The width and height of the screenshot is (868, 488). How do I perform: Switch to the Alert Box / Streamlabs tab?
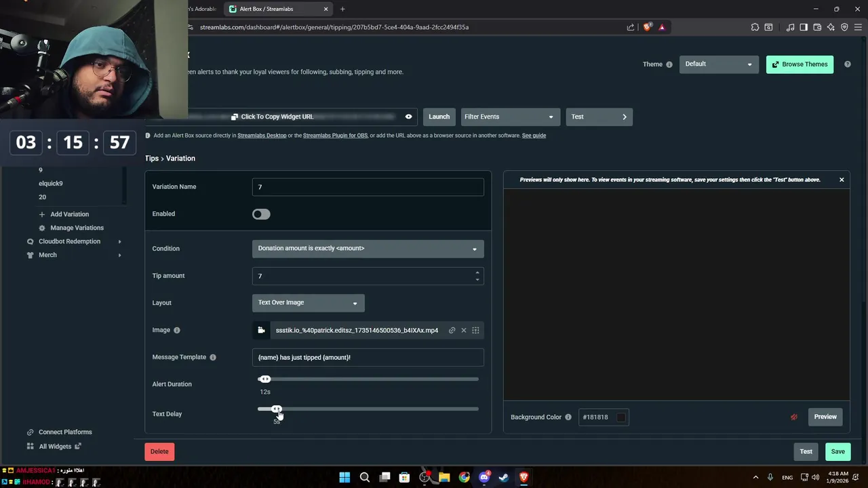277,9
